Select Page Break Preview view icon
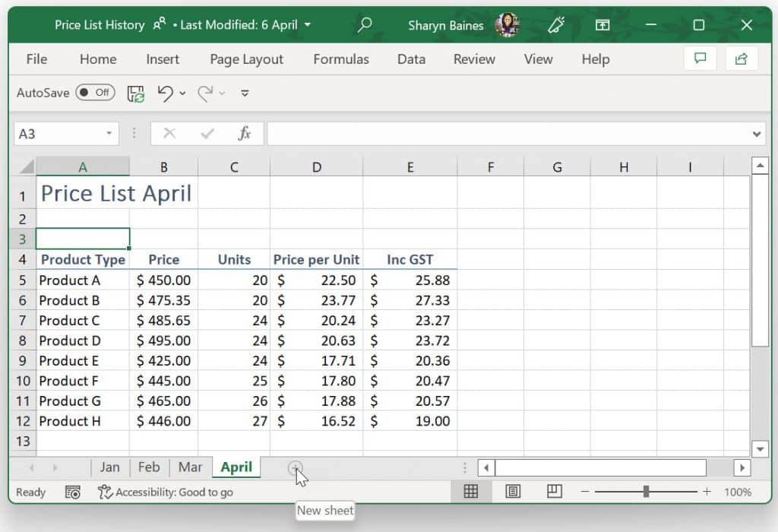Viewport: 778px width, 532px height. point(554,491)
